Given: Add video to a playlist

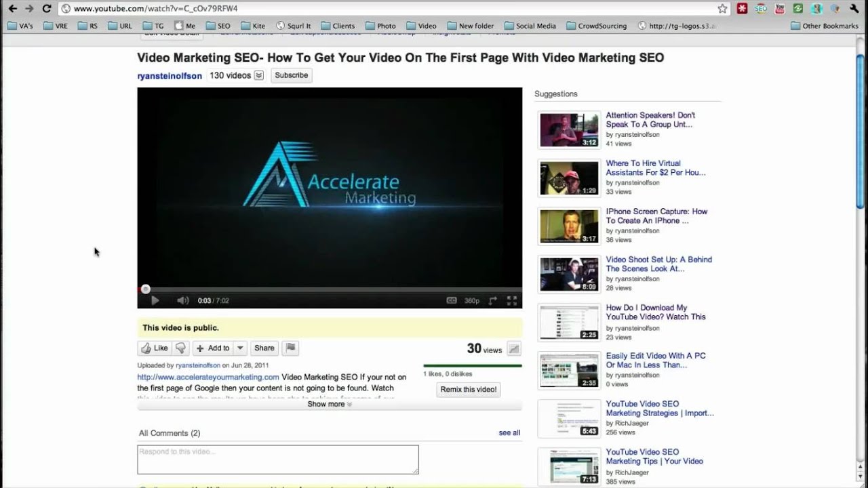Looking at the screenshot, I should tap(213, 348).
